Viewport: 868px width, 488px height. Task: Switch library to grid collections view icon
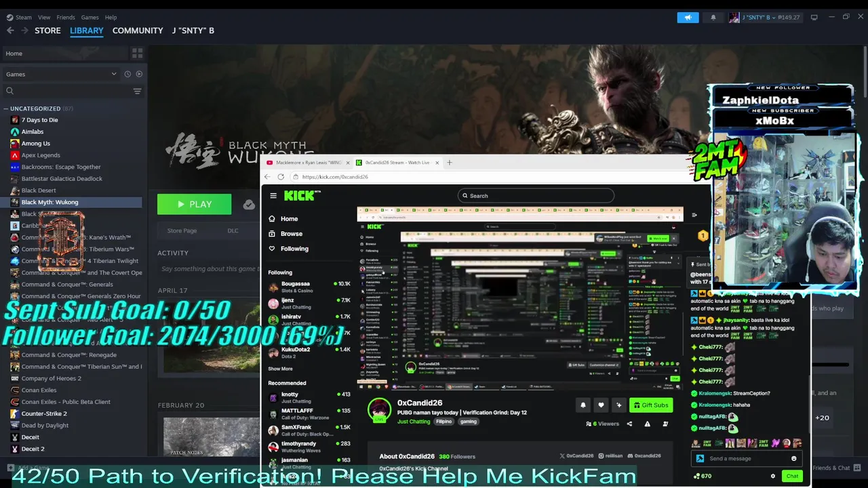[x=137, y=54]
